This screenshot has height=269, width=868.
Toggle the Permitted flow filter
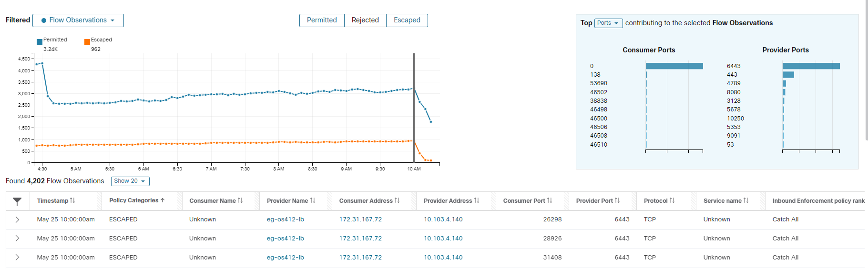(x=322, y=20)
